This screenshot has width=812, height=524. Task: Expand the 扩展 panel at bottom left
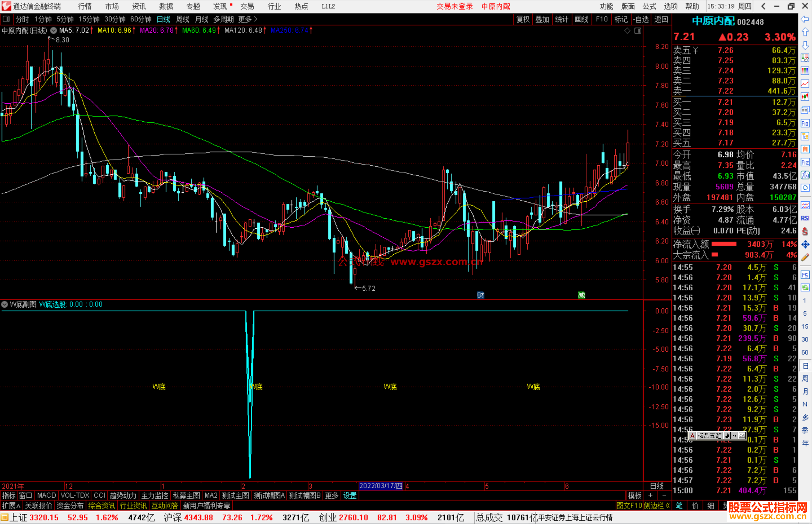(11, 506)
